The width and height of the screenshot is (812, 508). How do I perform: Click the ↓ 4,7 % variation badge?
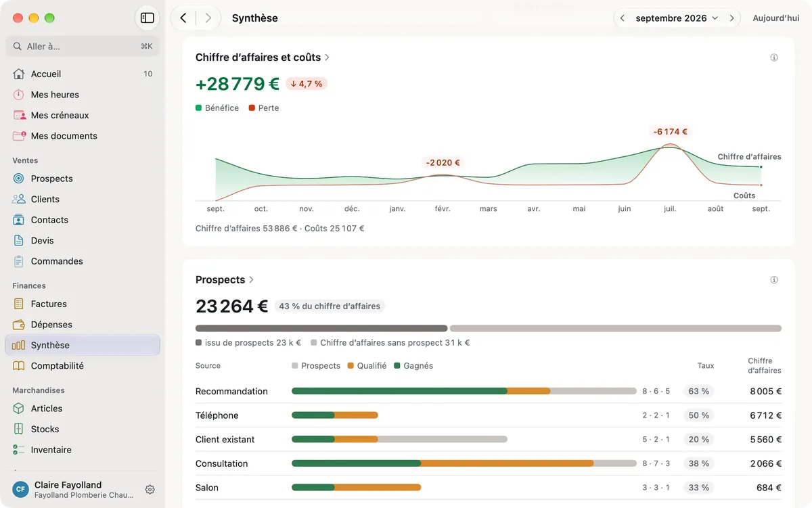[x=307, y=84]
